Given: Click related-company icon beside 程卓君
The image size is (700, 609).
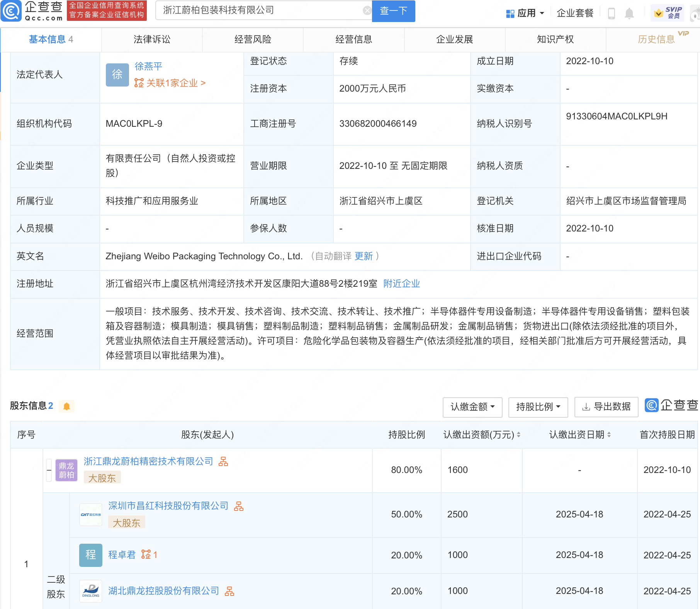Looking at the screenshot, I should [x=149, y=555].
